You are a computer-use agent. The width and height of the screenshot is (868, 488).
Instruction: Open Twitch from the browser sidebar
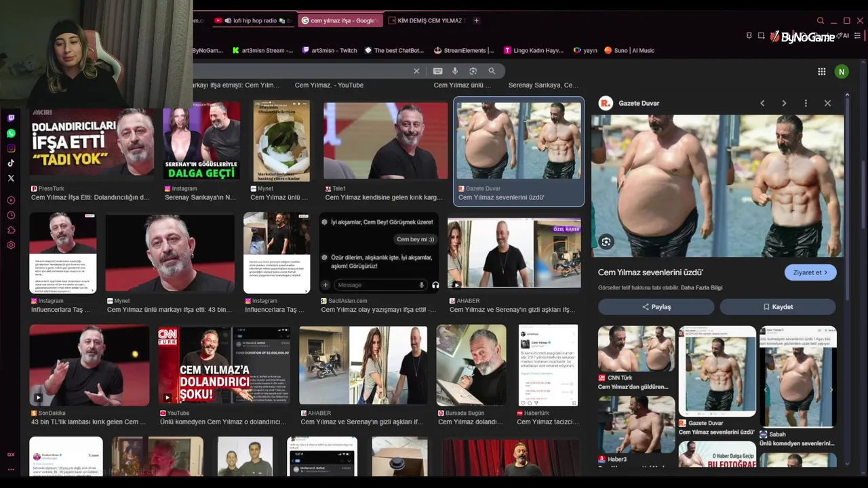[x=11, y=118]
